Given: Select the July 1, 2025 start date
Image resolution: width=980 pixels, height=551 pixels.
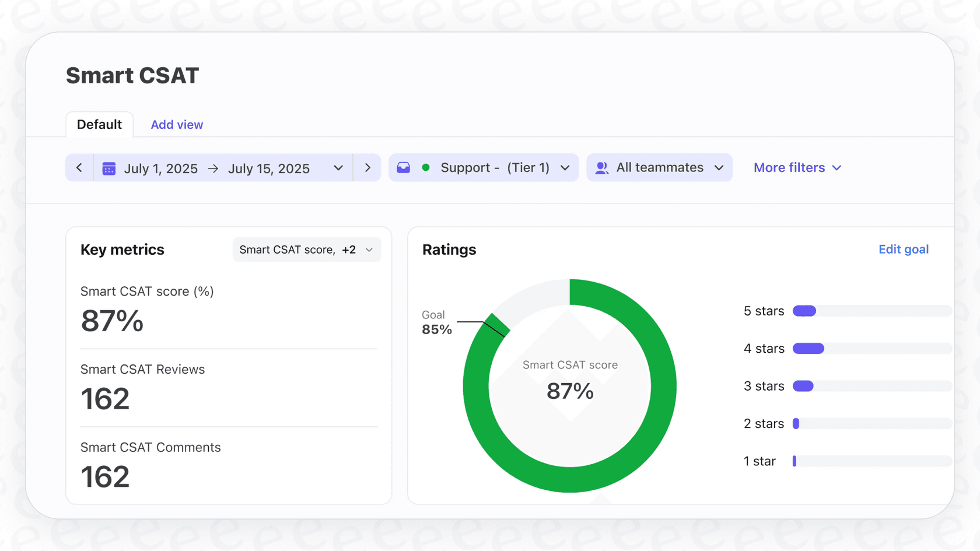Looking at the screenshot, I should pyautogui.click(x=160, y=169).
